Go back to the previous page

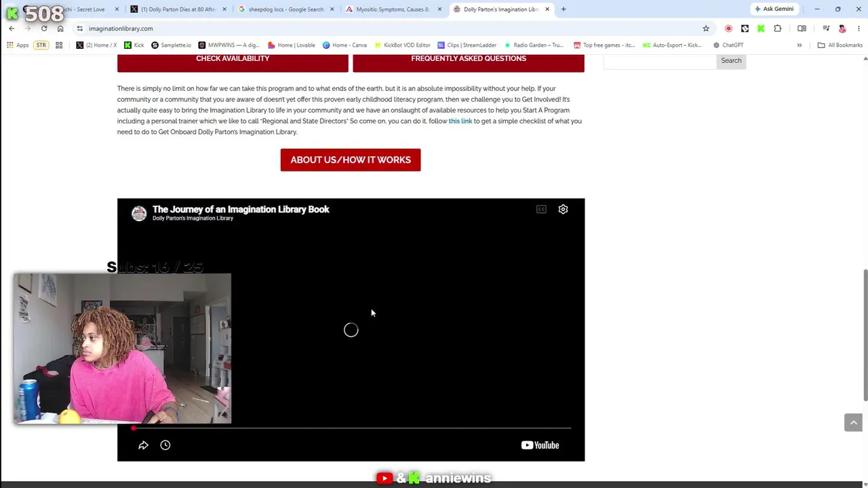(12, 28)
